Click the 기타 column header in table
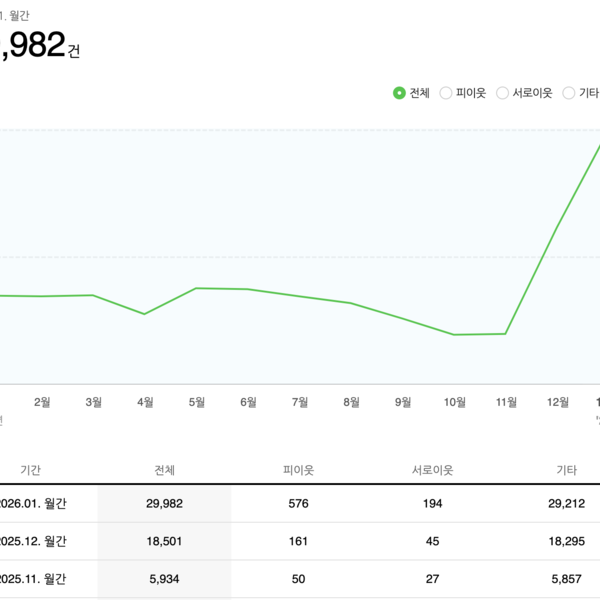The width and height of the screenshot is (600, 600). pyautogui.click(x=567, y=470)
